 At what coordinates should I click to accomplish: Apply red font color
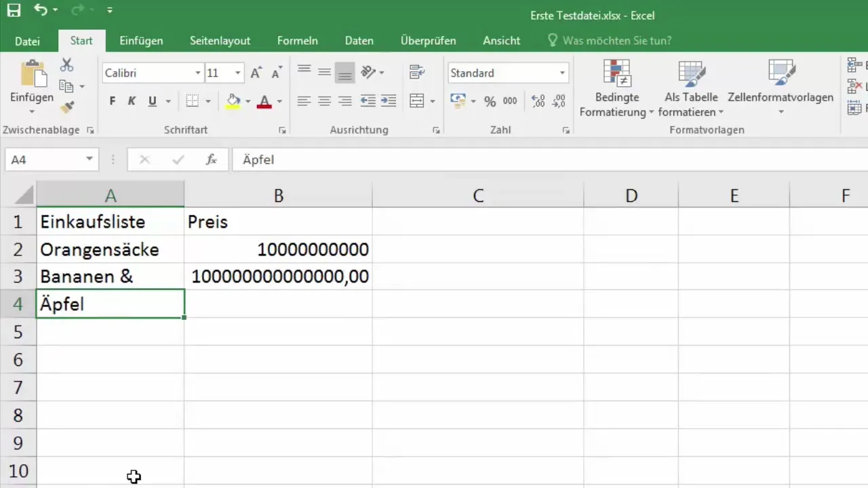pos(264,101)
